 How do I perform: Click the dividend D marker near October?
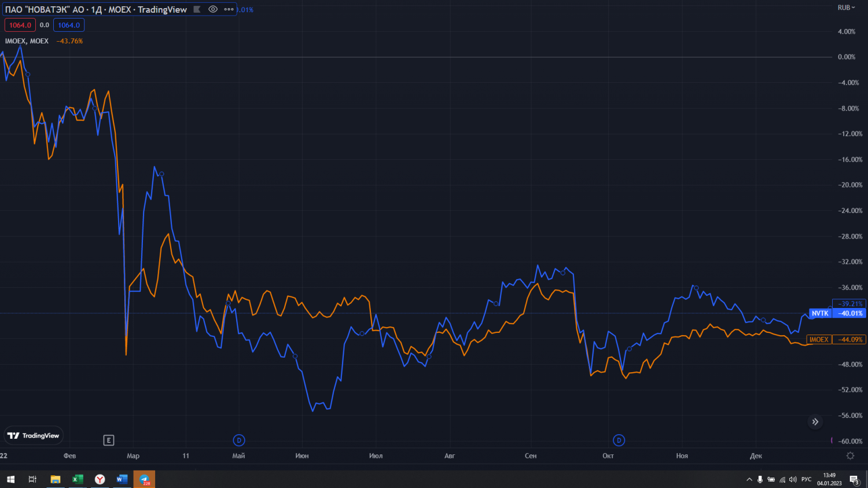(619, 441)
